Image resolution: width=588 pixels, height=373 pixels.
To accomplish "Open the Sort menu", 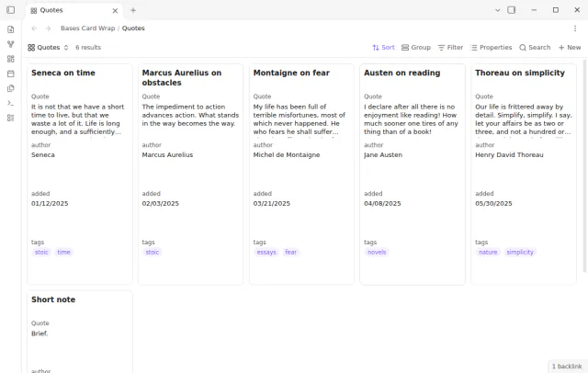I will pos(383,47).
